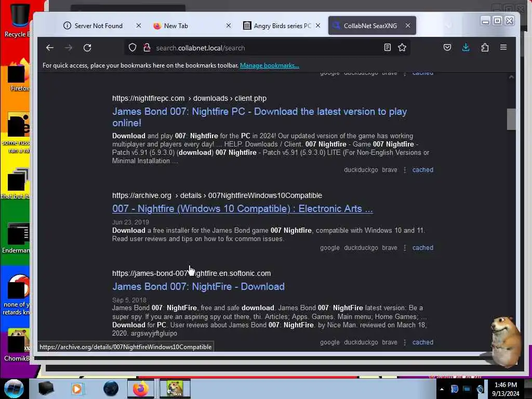Open cached link for nightfirepc.com result
Screen dimensions: 532x399
(423, 170)
